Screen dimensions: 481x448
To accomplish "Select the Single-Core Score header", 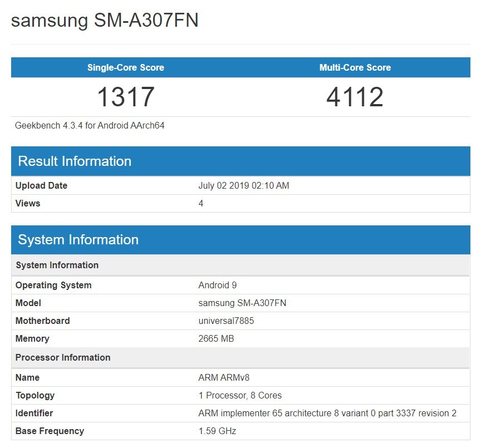I will (x=126, y=67).
